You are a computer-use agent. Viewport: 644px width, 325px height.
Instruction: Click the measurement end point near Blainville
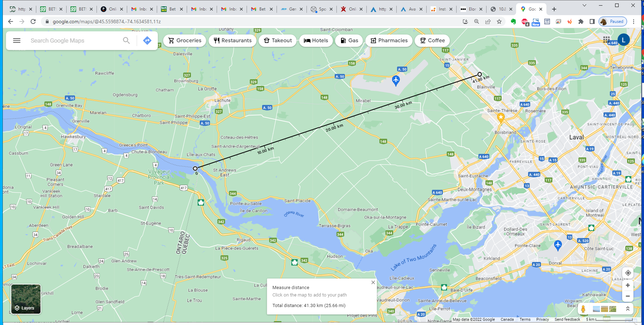[479, 74]
